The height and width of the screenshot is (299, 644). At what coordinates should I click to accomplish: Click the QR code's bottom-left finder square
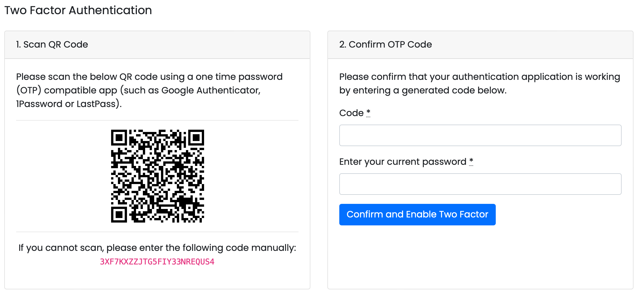(x=119, y=215)
